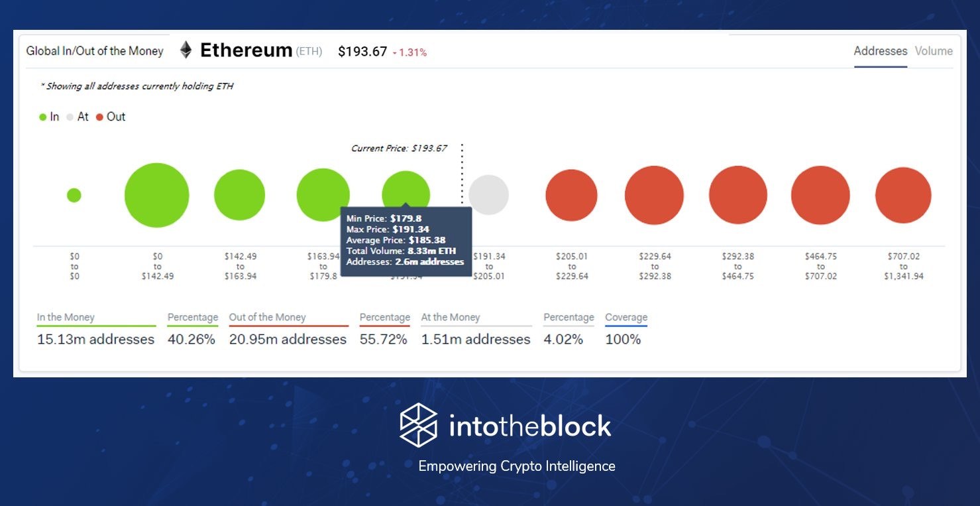Click the tiny green $0 to $0 bubble
The width and height of the screenshot is (980, 506).
pos(74,195)
